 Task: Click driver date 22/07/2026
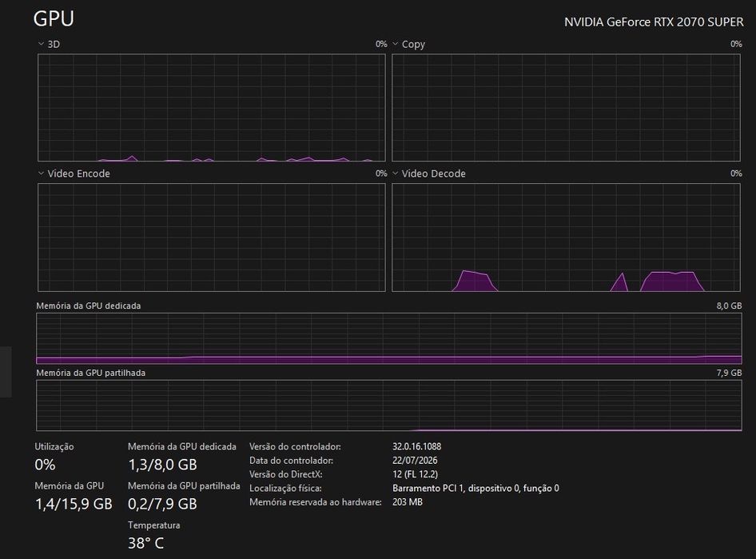tap(415, 460)
